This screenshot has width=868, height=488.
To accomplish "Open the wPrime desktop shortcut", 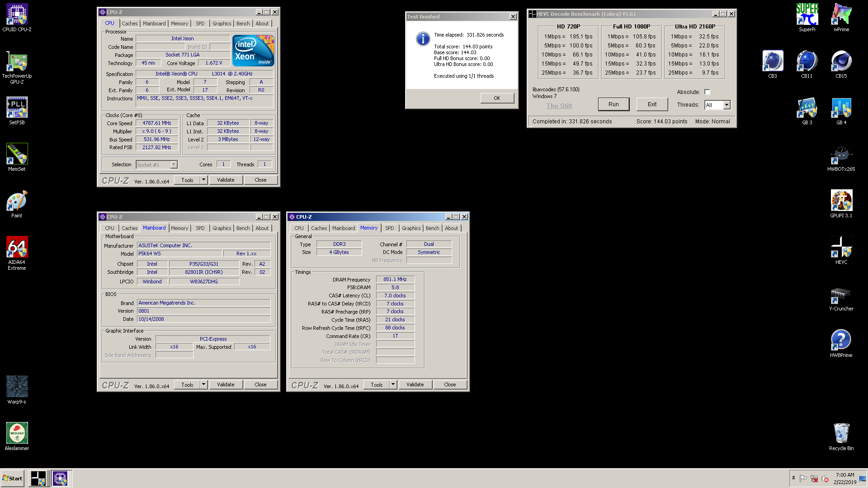I will coord(841,18).
